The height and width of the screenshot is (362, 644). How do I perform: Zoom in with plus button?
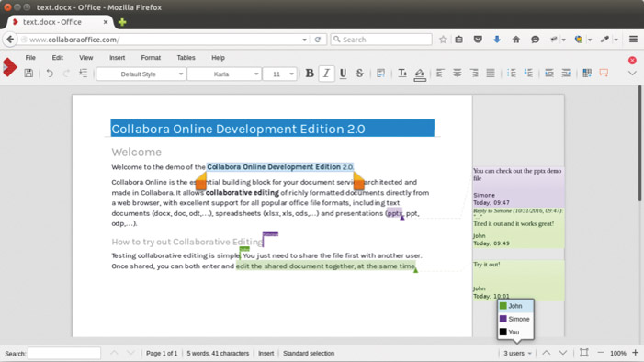click(x=635, y=353)
